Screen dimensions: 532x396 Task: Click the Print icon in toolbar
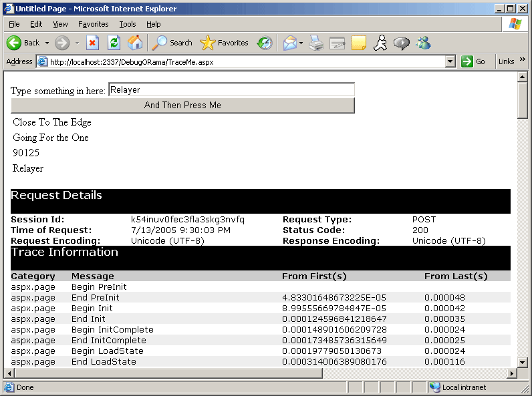point(316,43)
